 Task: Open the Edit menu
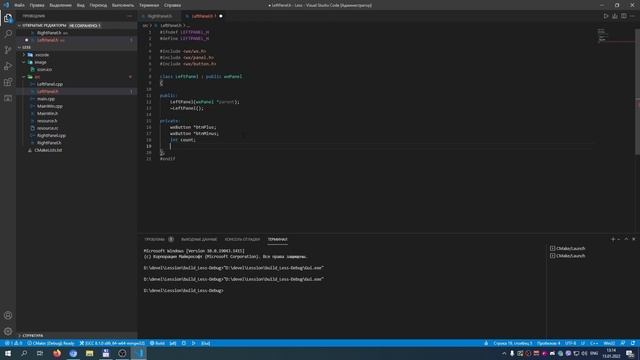pyautogui.click(x=37, y=5)
